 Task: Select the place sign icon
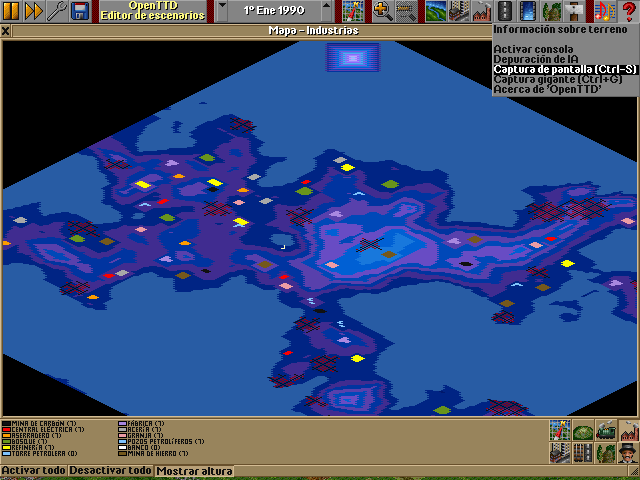click(x=574, y=11)
